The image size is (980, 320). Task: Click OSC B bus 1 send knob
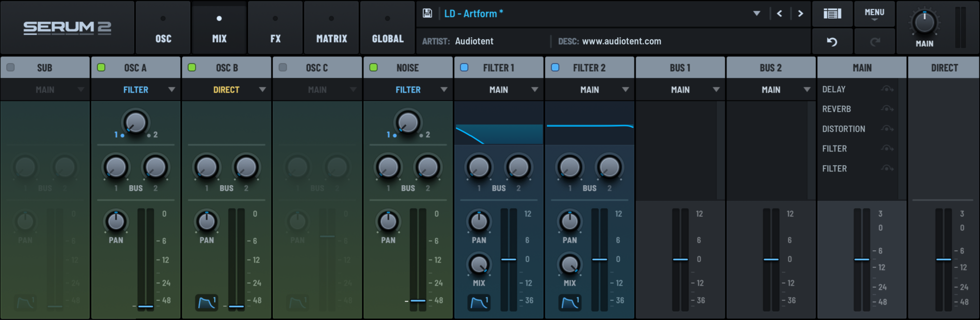207,167
